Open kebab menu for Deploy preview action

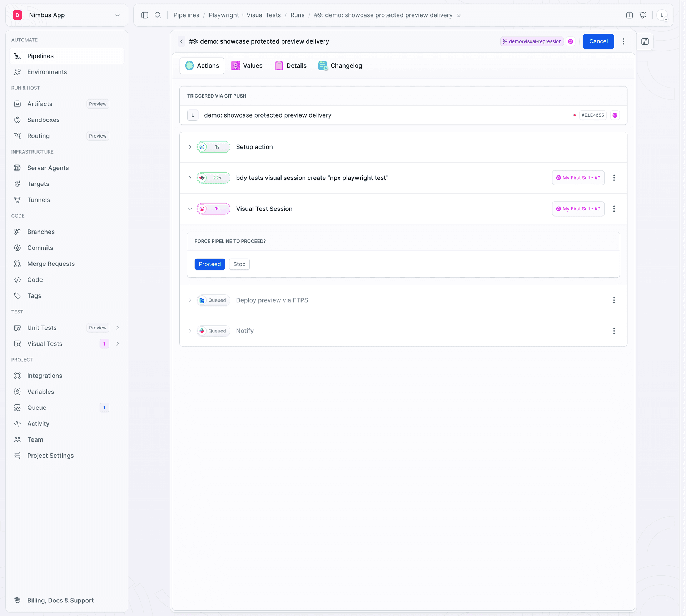[614, 300]
